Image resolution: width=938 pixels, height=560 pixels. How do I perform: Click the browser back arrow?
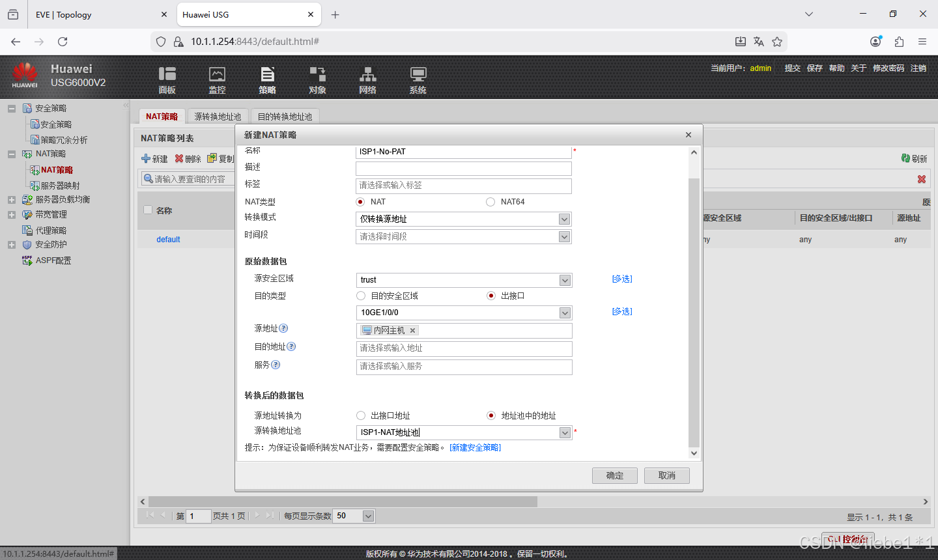coord(16,42)
